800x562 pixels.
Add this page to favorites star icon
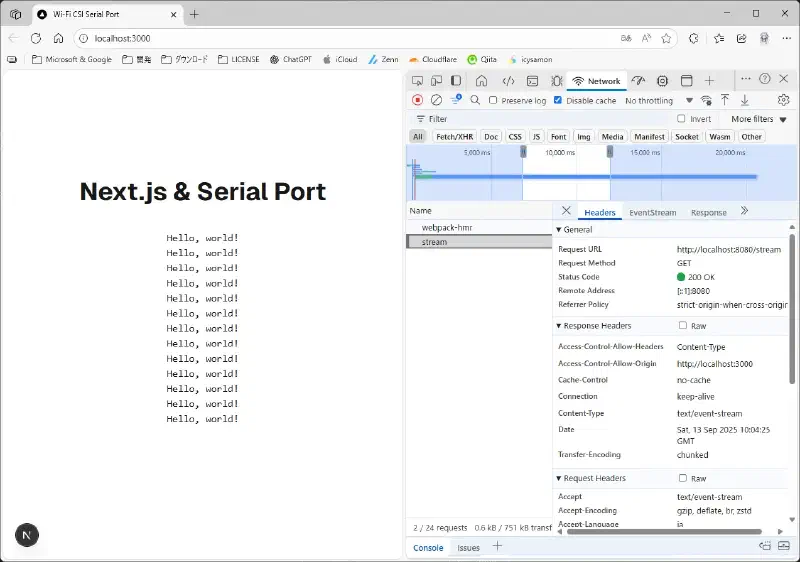click(x=666, y=38)
